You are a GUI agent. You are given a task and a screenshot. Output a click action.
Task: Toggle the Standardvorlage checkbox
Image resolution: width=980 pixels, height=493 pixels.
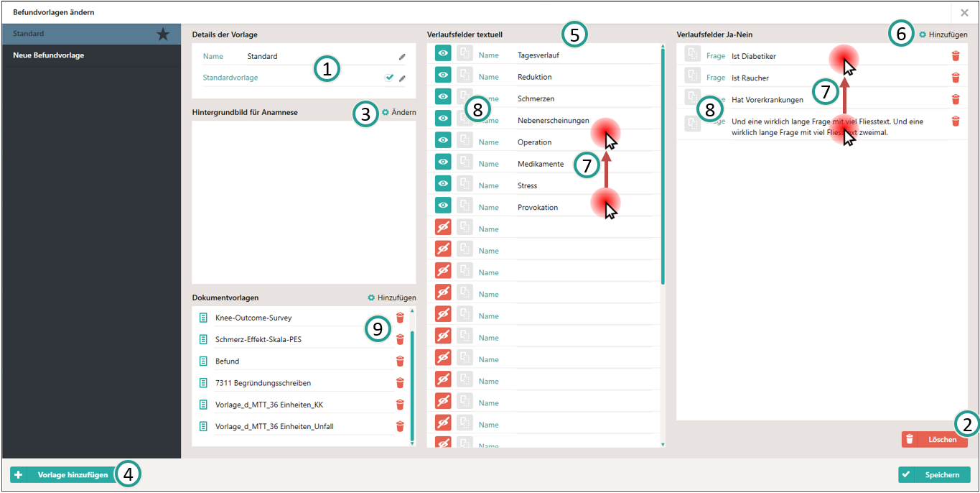[x=389, y=78]
